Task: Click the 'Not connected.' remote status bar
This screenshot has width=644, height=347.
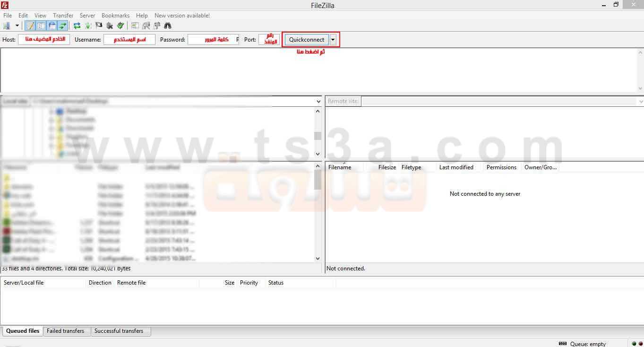Action: (485, 269)
